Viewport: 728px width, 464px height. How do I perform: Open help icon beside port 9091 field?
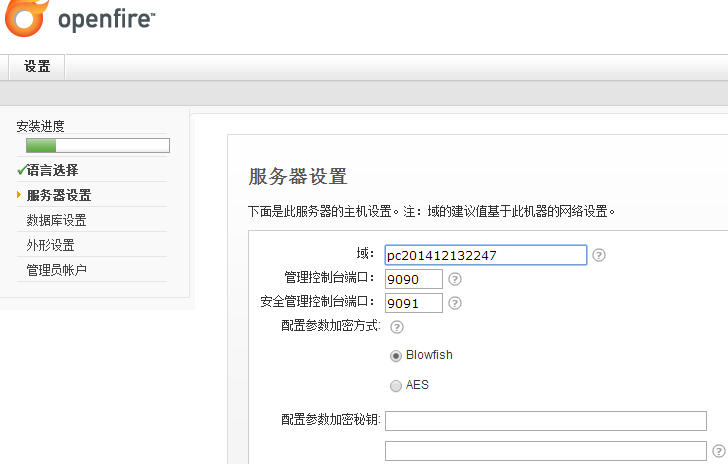[x=455, y=303]
